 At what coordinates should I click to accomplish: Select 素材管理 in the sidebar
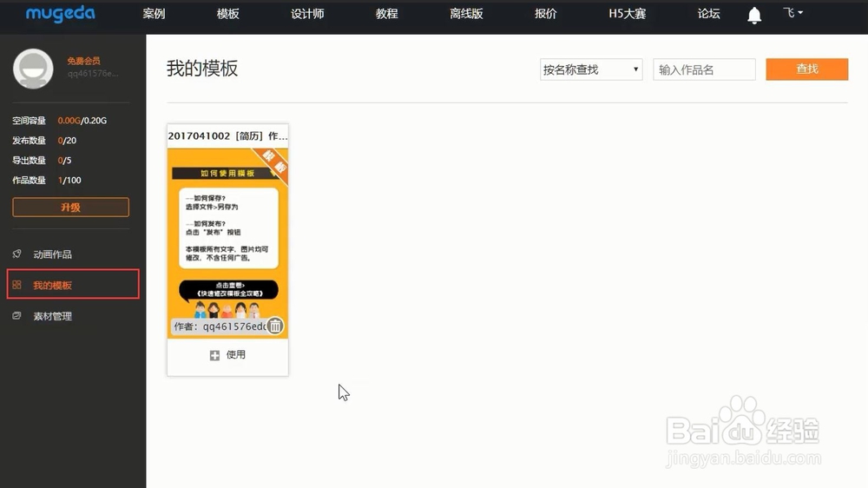click(x=53, y=316)
